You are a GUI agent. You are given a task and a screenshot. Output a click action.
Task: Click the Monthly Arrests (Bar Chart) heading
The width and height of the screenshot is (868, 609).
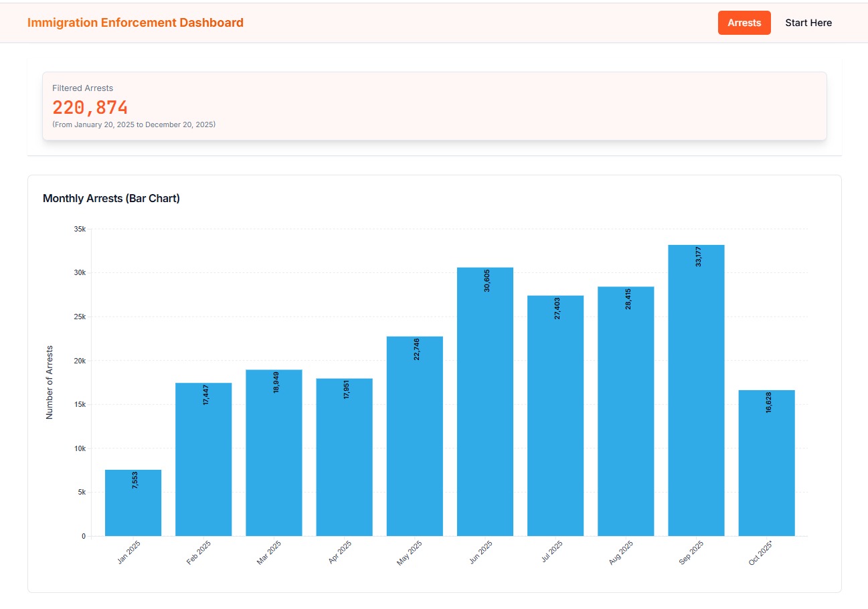point(111,198)
